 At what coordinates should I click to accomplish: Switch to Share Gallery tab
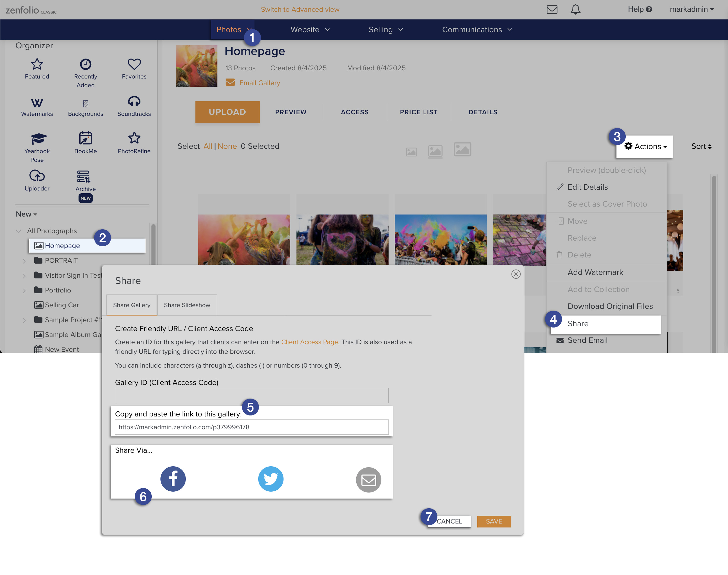pos(132,305)
